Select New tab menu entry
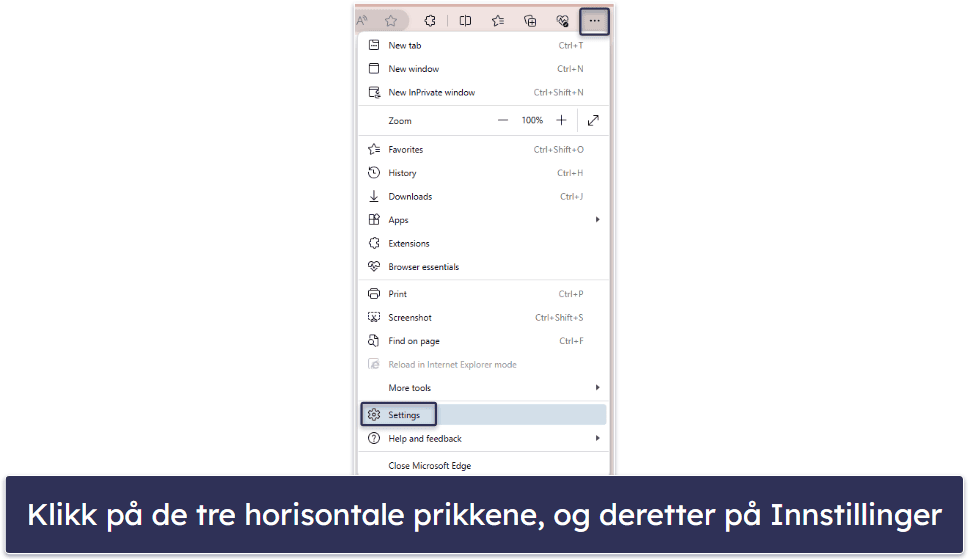 point(483,45)
